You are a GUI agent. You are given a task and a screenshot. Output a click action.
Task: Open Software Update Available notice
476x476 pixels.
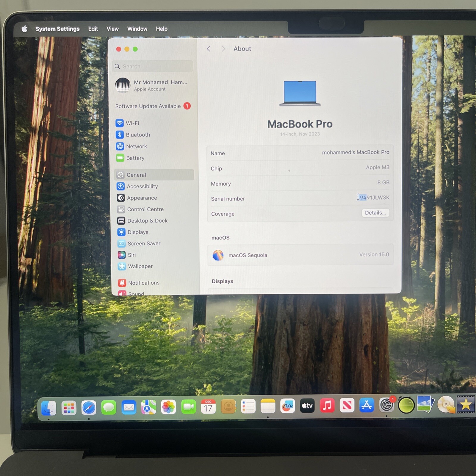pyautogui.click(x=153, y=106)
